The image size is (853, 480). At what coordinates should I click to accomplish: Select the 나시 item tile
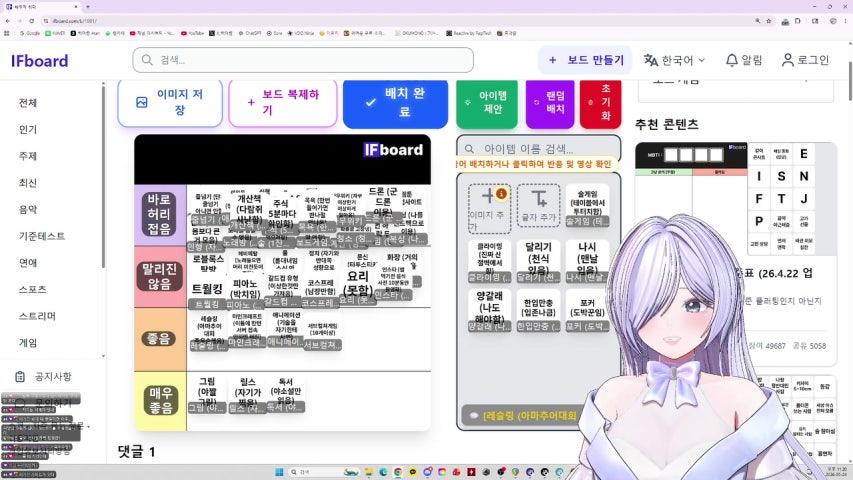click(x=587, y=262)
